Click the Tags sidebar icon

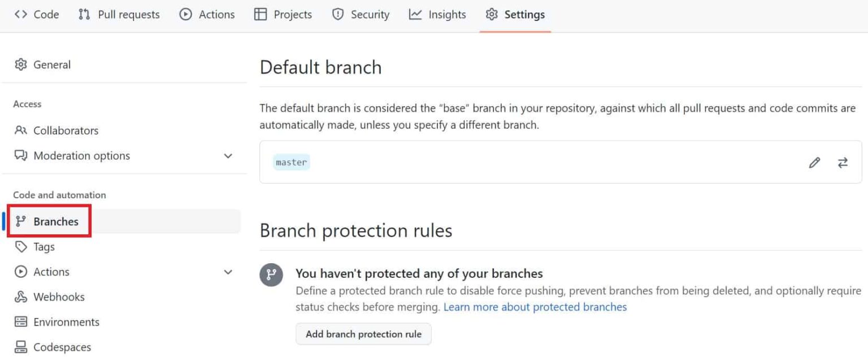tap(21, 247)
